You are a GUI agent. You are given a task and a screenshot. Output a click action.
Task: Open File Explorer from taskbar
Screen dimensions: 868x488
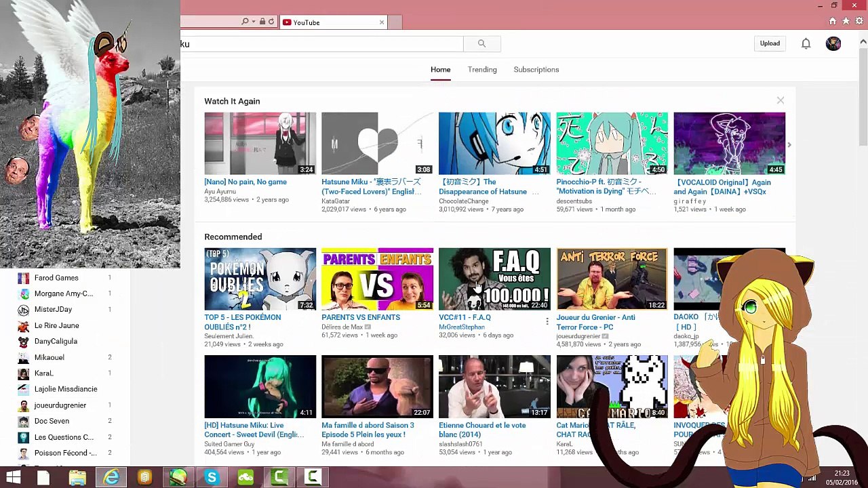(77, 478)
